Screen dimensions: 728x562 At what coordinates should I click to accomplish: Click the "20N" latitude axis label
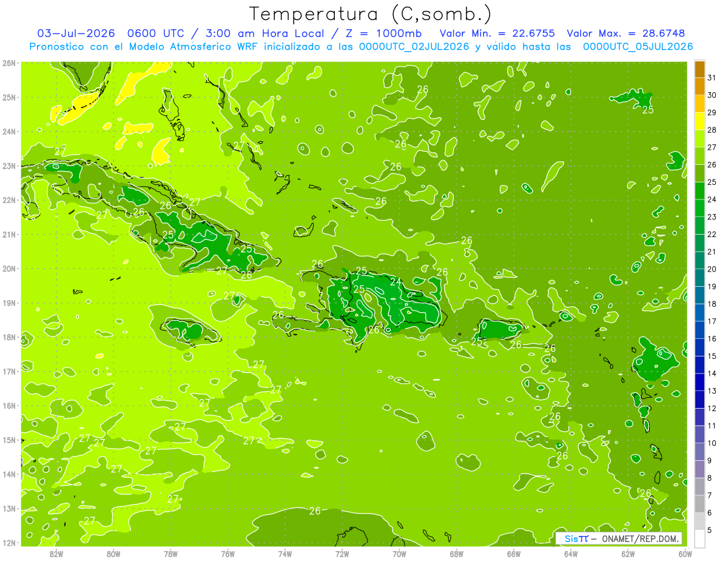tap(10, 269)
